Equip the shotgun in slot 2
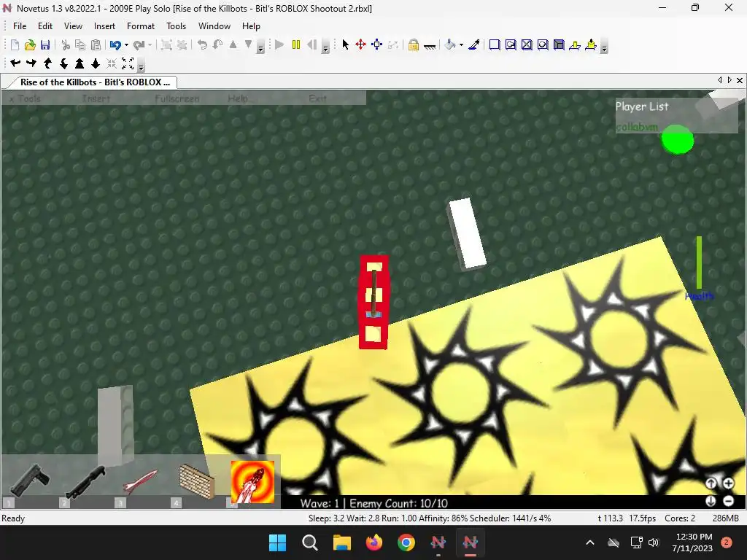 pyautogui.click(x=85, y=481)
